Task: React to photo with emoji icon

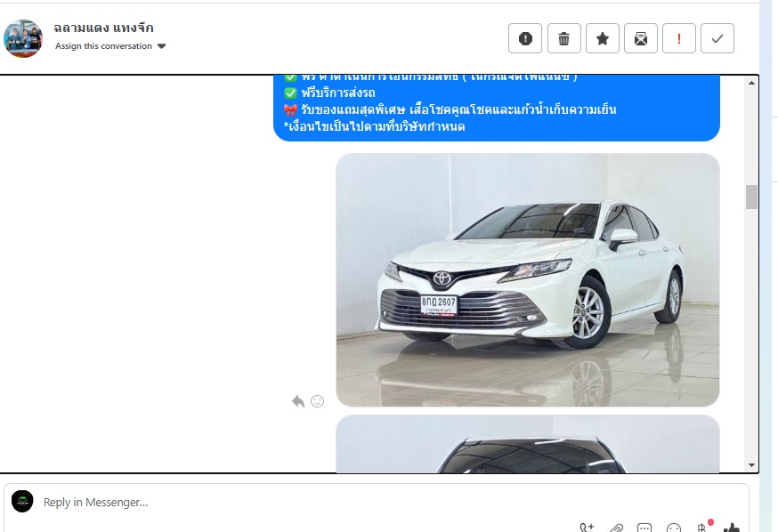Action: [317, 401]
